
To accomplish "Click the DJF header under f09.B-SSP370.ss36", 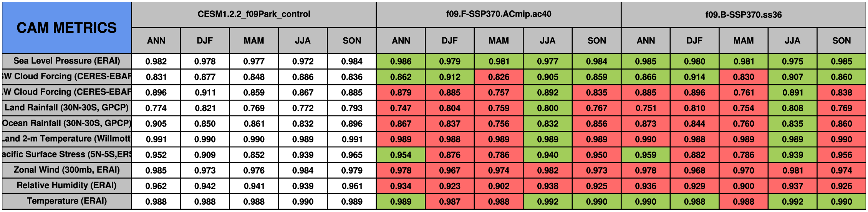I will pyautogui.click(x=694, y=41).
